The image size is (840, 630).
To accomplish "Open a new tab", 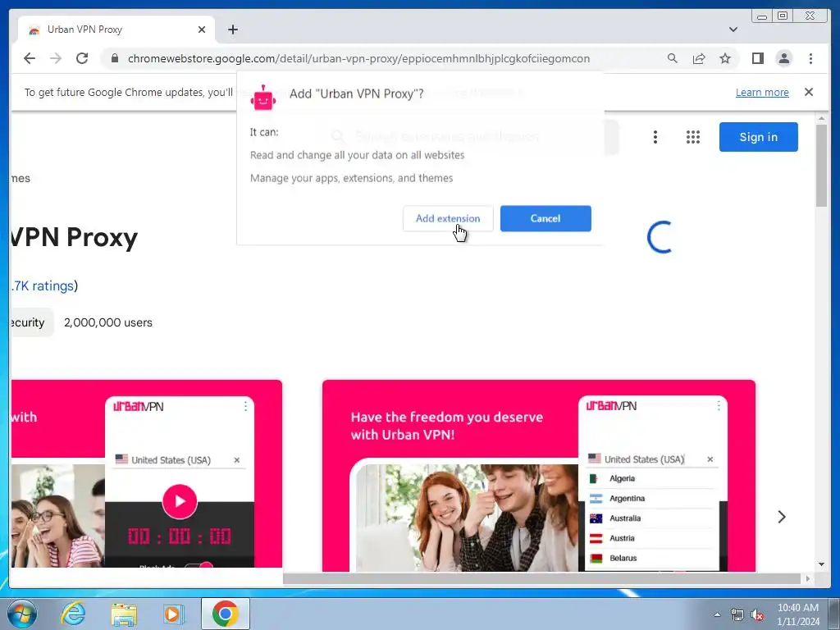I will coord(232,30).
